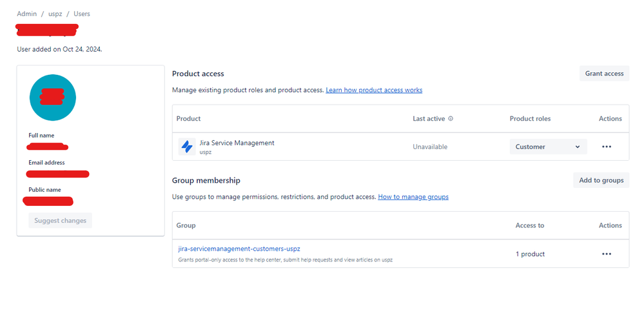
Task: Open actions menu for Jira Service Management
Action: click(x=606, y=147)
